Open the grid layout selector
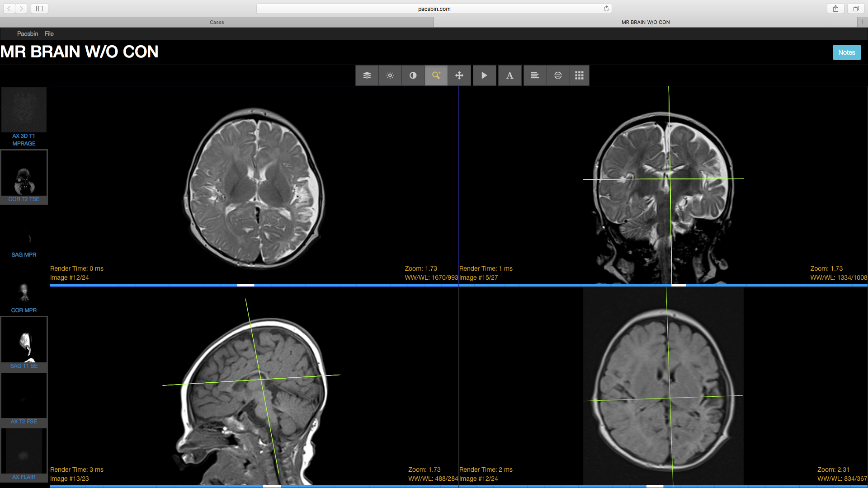Screen dimensions: 868x488 coord(579,75)
